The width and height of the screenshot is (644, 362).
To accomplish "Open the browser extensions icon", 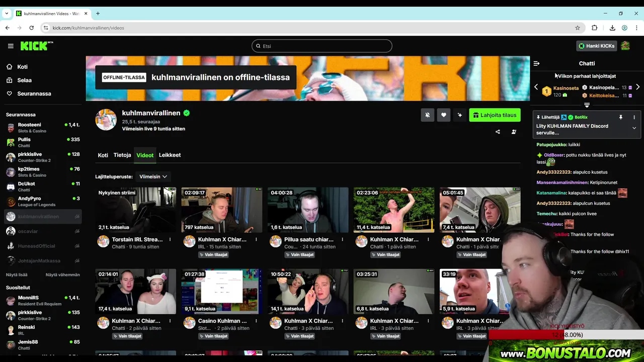I will point(595,28).
